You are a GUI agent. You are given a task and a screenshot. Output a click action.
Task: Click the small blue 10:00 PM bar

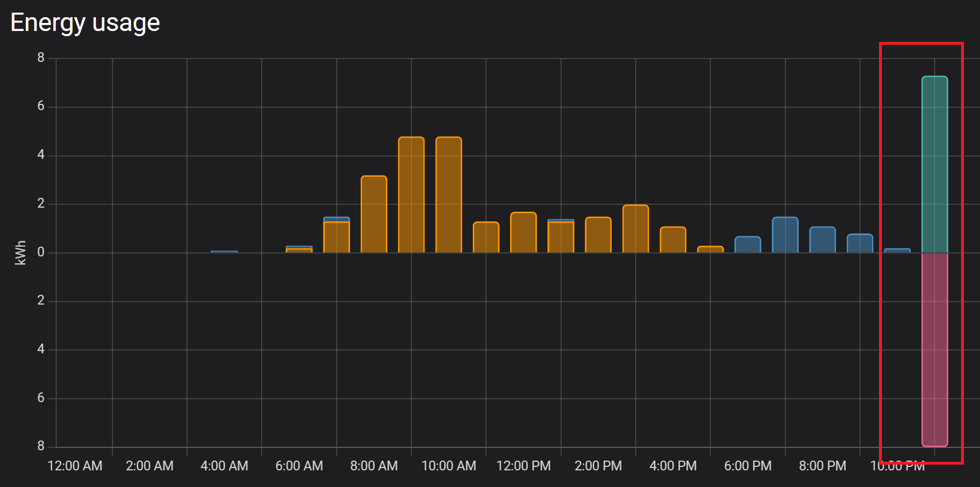(x=897, y=251)
